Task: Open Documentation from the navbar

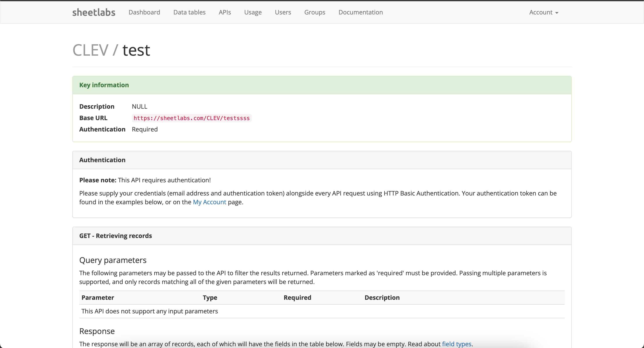Action: pos(361,12)
